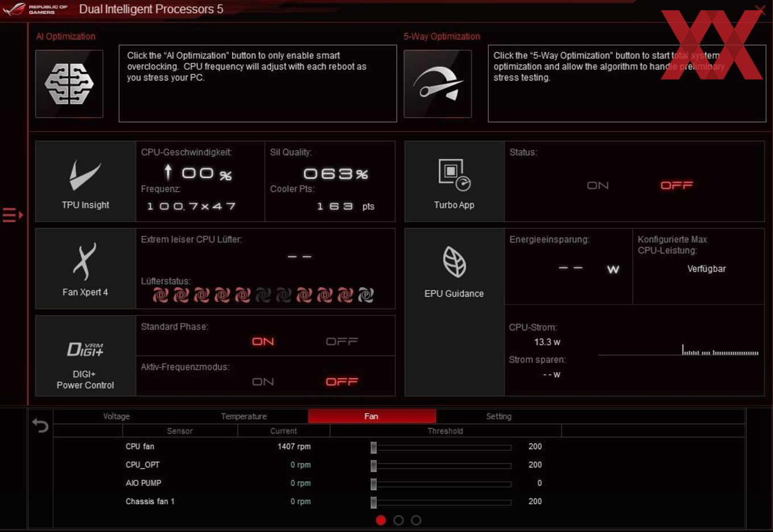Screen dimensions: 773x532
Task: Click the Threshold column header
Action: pos(446,431)
